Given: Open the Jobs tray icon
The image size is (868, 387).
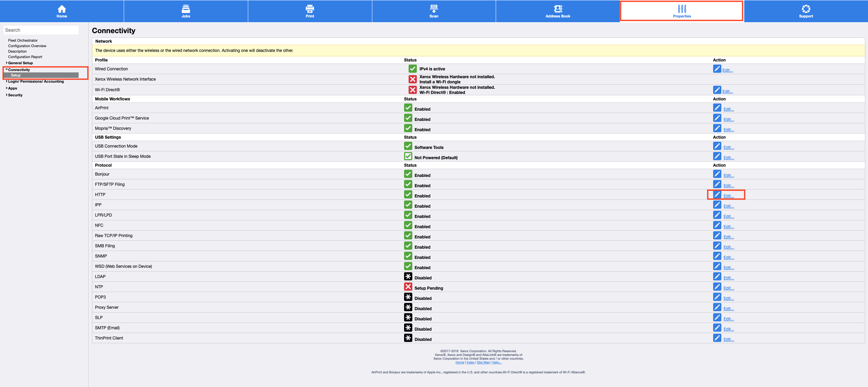Looking at the screenshot, I should (186, 9).
